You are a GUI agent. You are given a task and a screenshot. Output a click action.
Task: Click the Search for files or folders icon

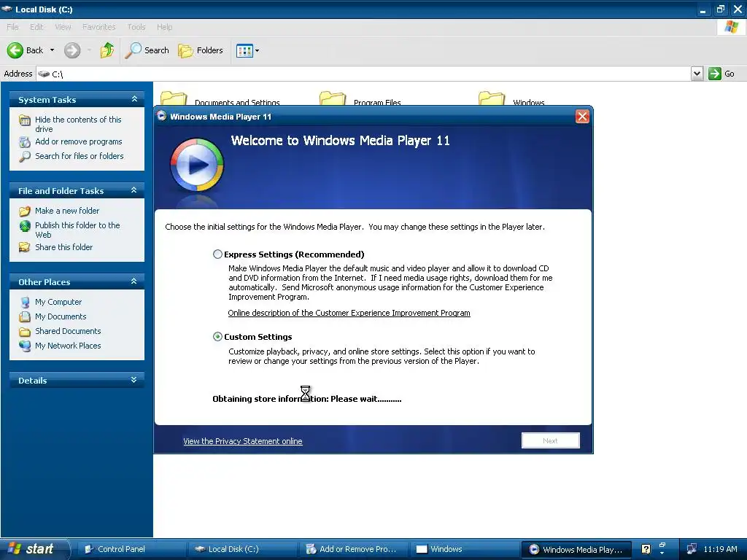25,156
